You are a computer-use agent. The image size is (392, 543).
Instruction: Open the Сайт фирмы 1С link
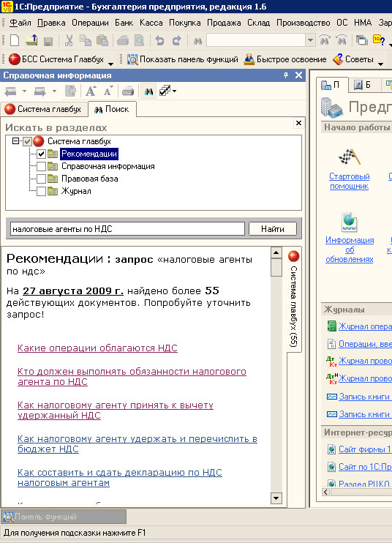click(365, 449)
